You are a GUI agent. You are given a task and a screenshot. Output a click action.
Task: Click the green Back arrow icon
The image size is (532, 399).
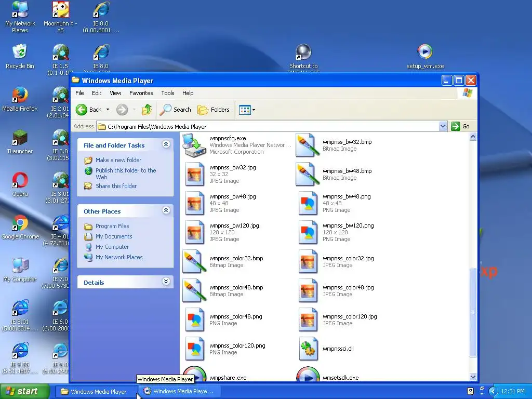tap(82, 110)
